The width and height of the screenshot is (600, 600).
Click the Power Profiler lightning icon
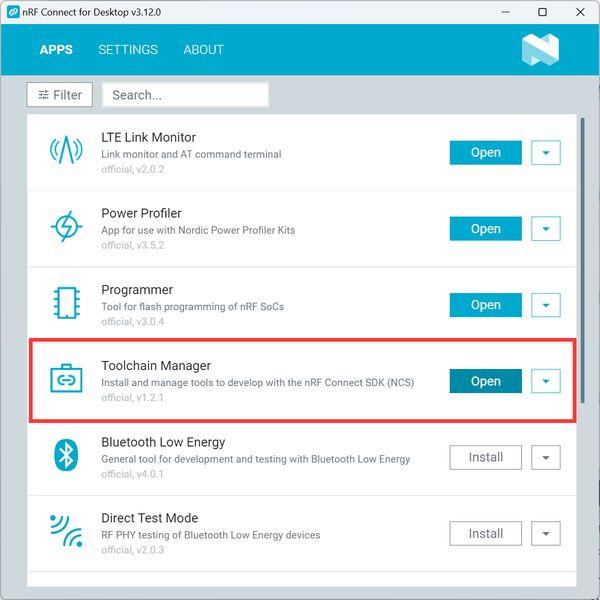[66, 226]
